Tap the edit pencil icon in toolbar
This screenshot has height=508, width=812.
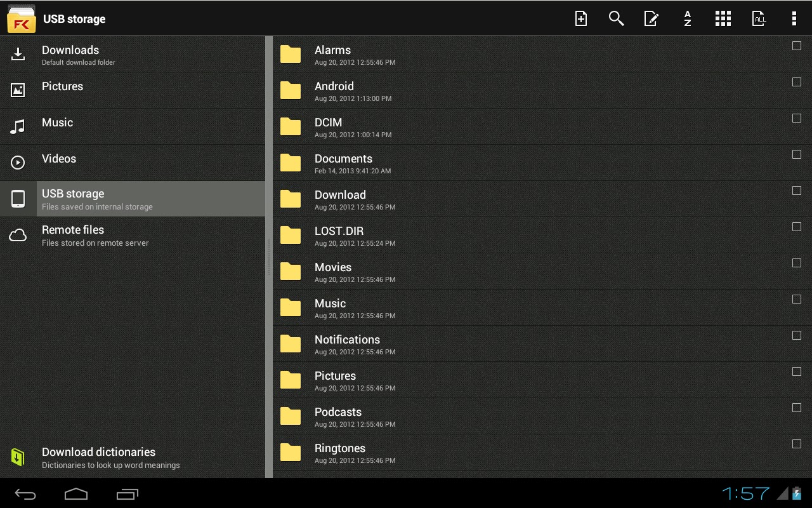coord(652,18)
